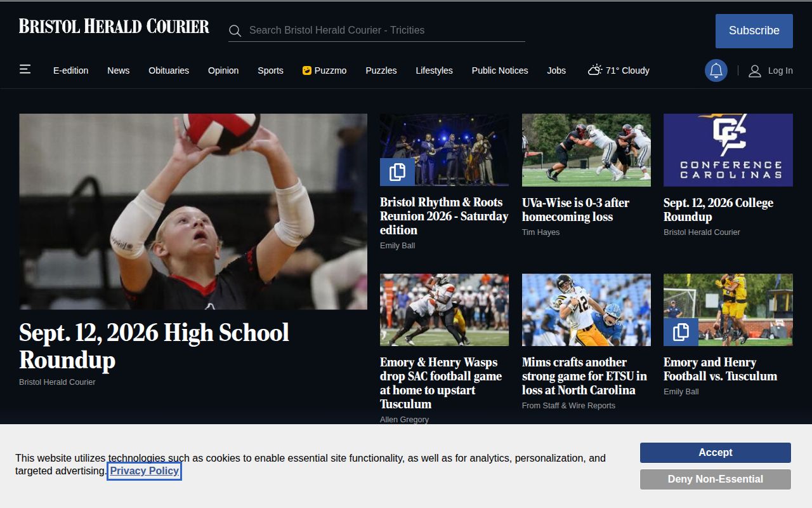The image size is (812, 508).
Task: Open the hamburger menu icon
Action: pos(25,69)
